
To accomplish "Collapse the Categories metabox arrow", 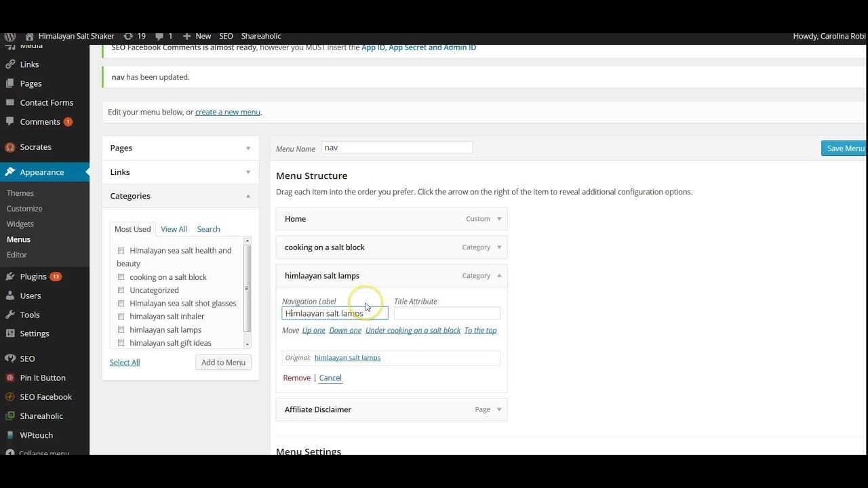I will (x=248, y=196).
